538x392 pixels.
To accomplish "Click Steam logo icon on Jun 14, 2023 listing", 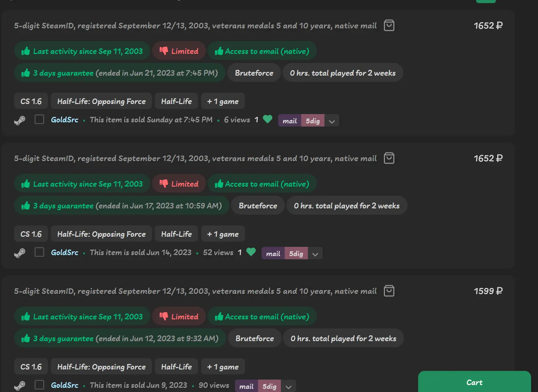I will pos(20,253).
